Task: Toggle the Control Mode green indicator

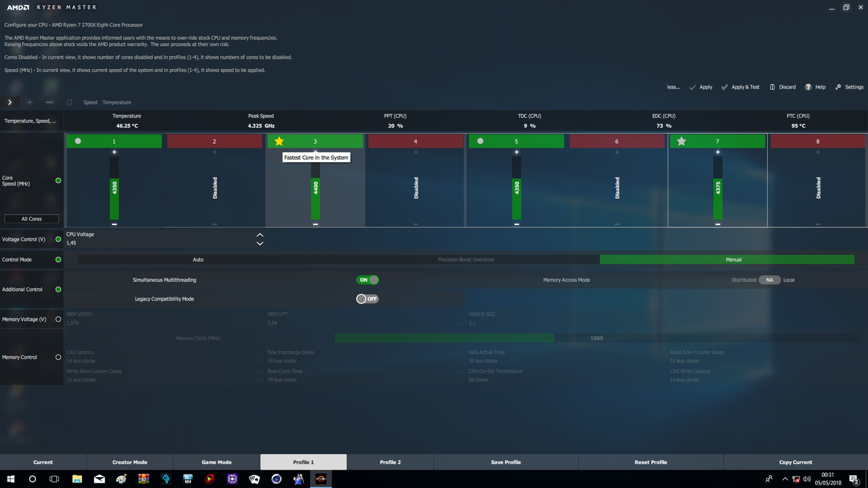Action: click(x=58, y=260)
